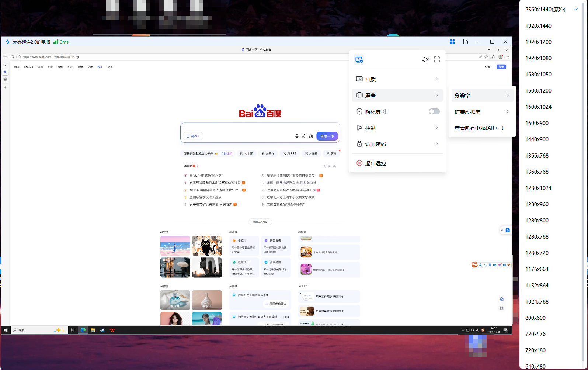Open hao123 link in Baidu navigation
Image resolution: width=588 pixels, height=370 pixels.
[28, 67]
